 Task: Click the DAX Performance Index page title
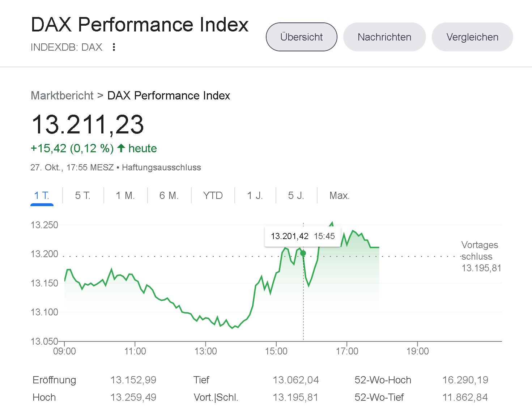[140, 25]
